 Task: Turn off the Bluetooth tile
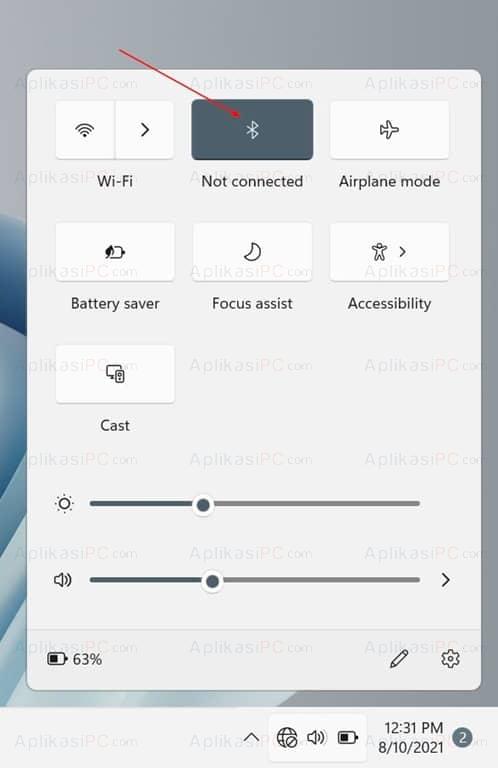[252, 130]
